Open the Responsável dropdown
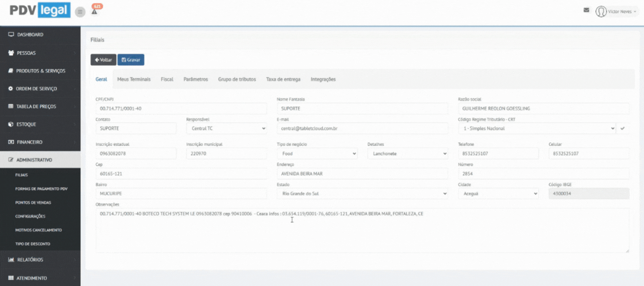The height and width of the screenshot is (286, 644). [x=226, y=128]
